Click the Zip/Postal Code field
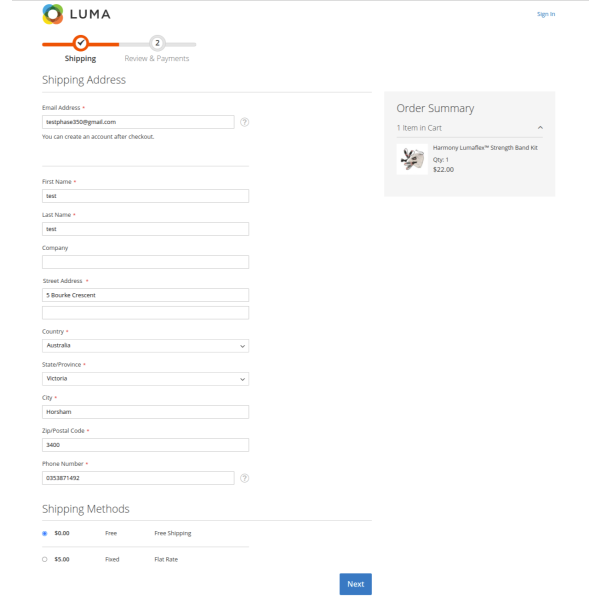The width and height of the screenshot is (600, 600). coord(145,445)
